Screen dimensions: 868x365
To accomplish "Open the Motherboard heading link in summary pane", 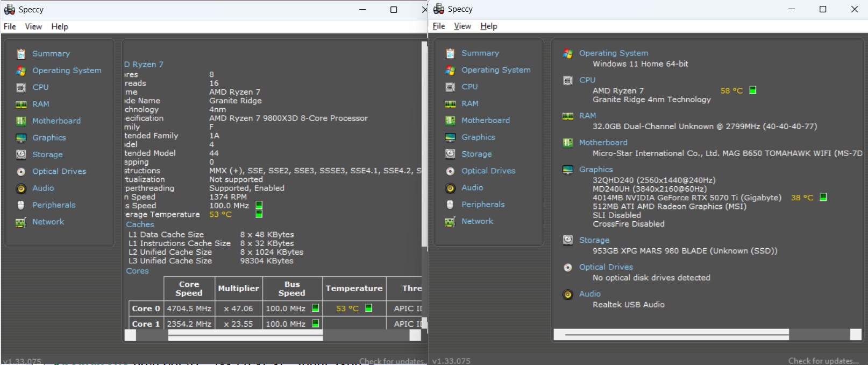I will (603, 142).
